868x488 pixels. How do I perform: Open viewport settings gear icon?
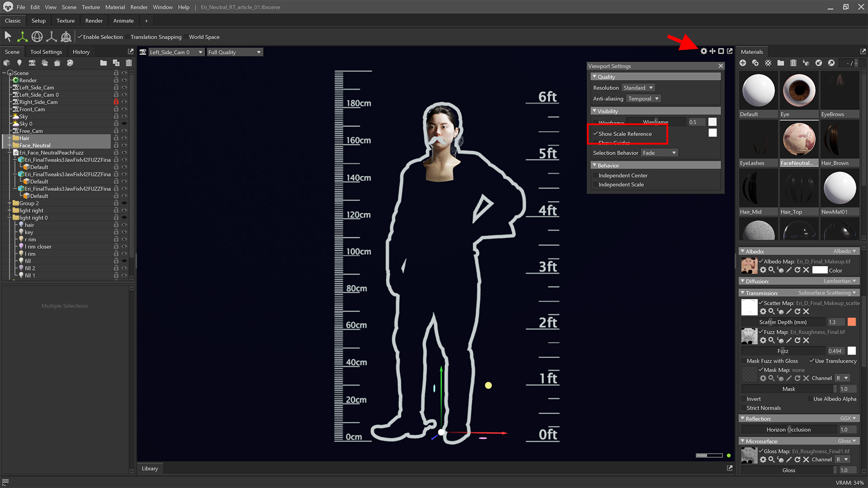tap(704, 51)
